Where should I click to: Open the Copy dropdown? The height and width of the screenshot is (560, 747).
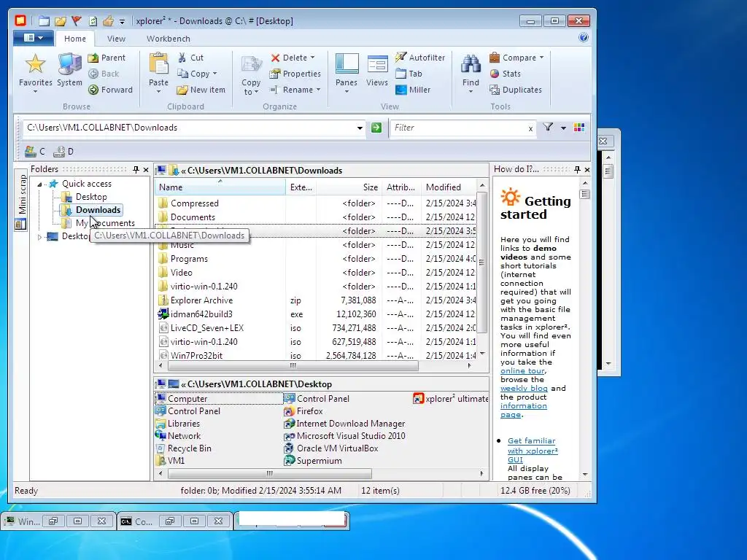point(215,74)
